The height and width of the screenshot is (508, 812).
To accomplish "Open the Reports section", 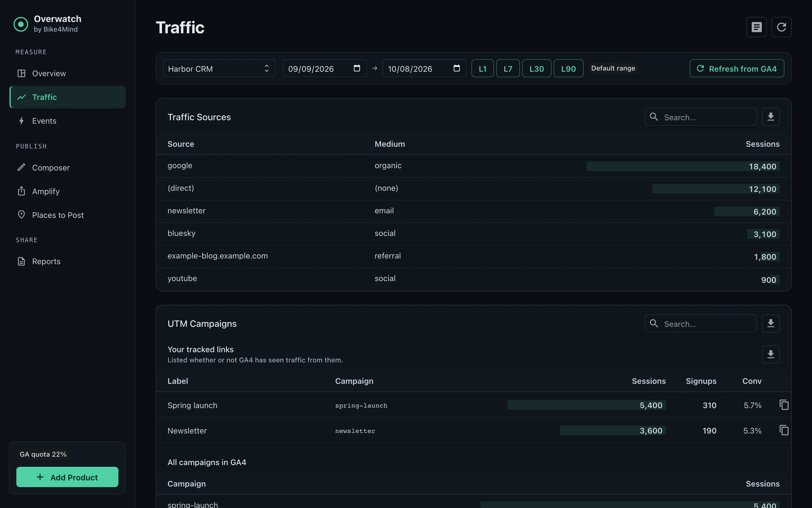I will (x=68, y=261).
